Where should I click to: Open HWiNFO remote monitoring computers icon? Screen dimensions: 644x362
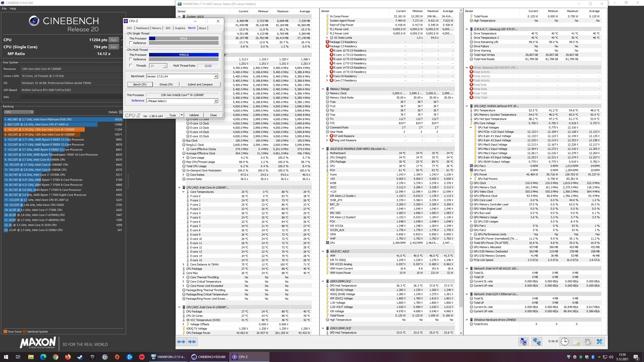(x=537, y=342)
